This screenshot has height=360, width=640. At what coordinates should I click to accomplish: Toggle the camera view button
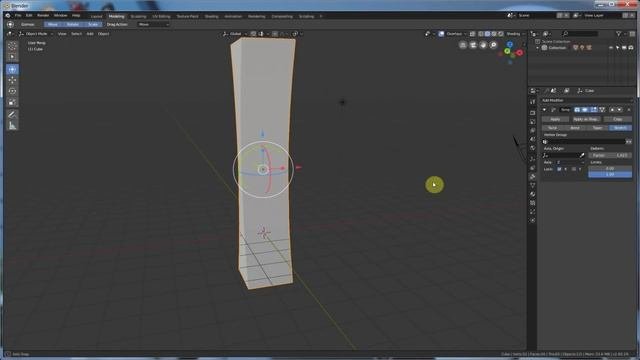point(473,45)
